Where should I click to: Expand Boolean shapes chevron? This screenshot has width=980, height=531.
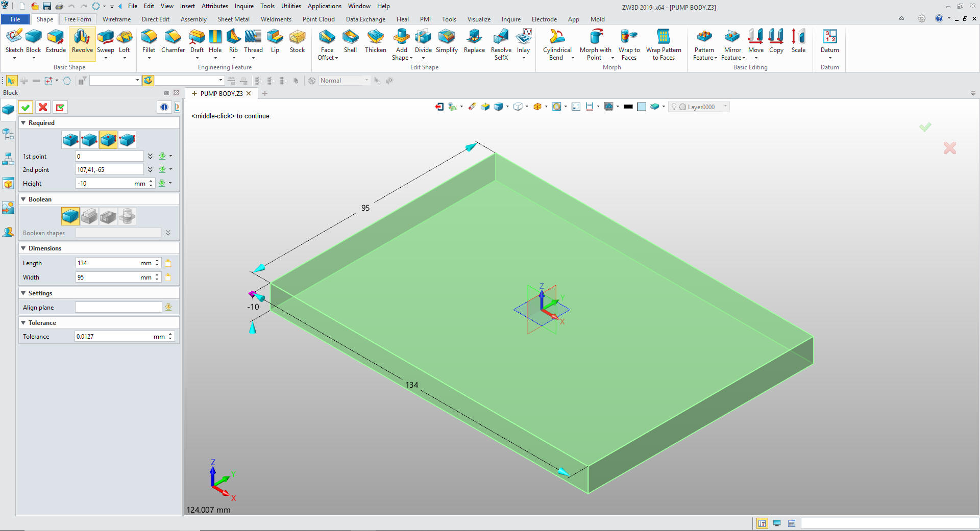(x=168, y=233)
